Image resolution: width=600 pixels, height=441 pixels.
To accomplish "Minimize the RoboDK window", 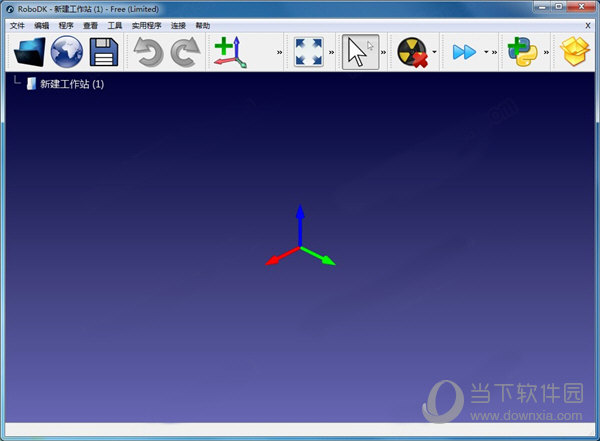I will tap(542, 7).
